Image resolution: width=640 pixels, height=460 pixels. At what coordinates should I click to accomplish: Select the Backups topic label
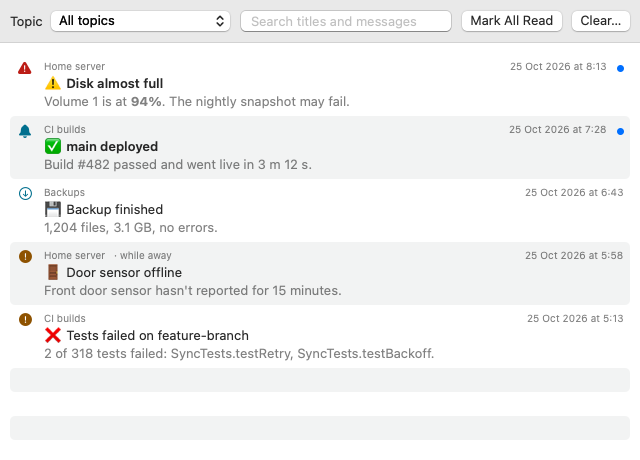point(64,192)
